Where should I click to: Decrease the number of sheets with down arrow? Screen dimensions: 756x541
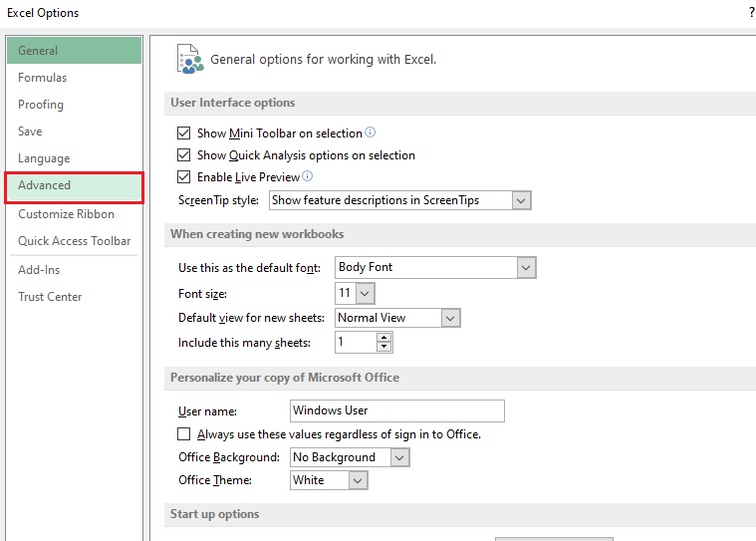coord(383,347)
